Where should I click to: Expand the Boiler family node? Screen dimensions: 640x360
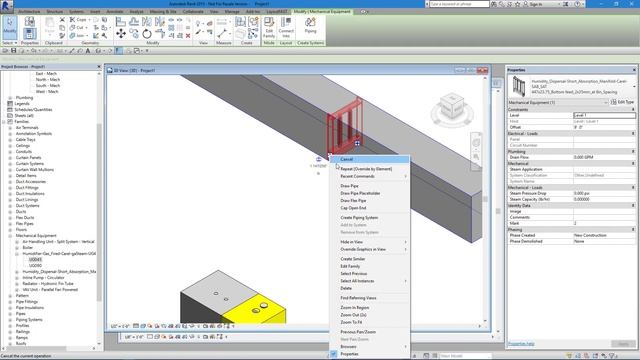pos(17,248)
